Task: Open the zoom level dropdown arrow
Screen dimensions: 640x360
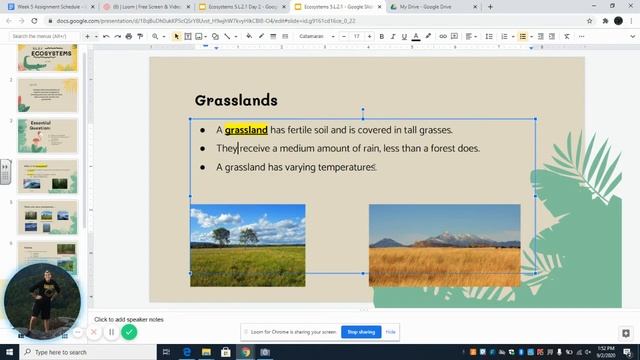Action: click(x=164, y=36)
